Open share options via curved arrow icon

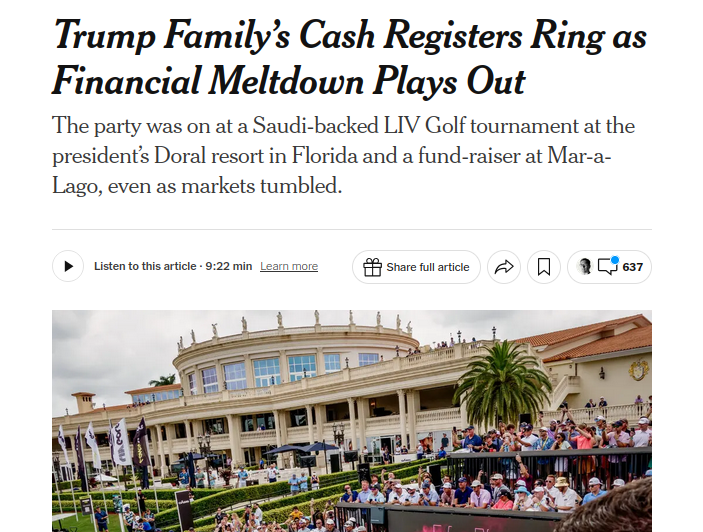pyautogui.click(x=504, y=267)
